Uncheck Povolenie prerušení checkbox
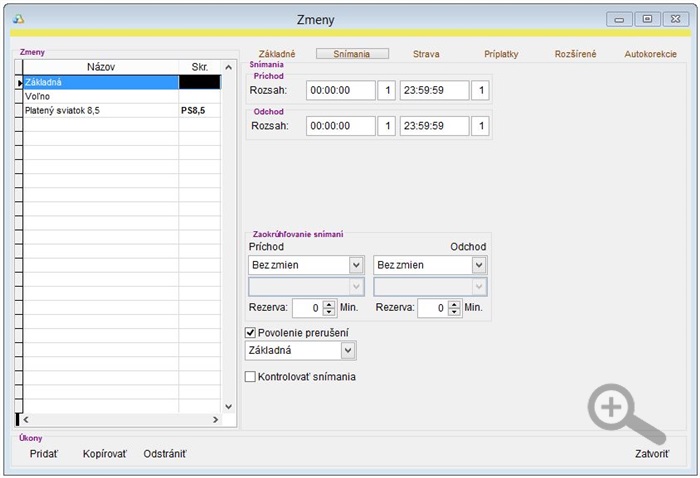This screenshot has height=478, width=700. (250, 333)
